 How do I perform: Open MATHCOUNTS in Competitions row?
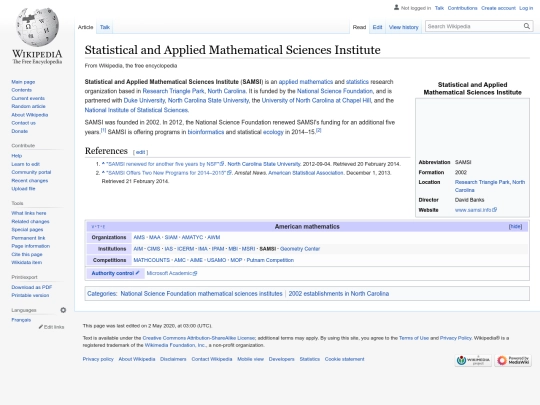pyautogui.click(x=152, y=260)
